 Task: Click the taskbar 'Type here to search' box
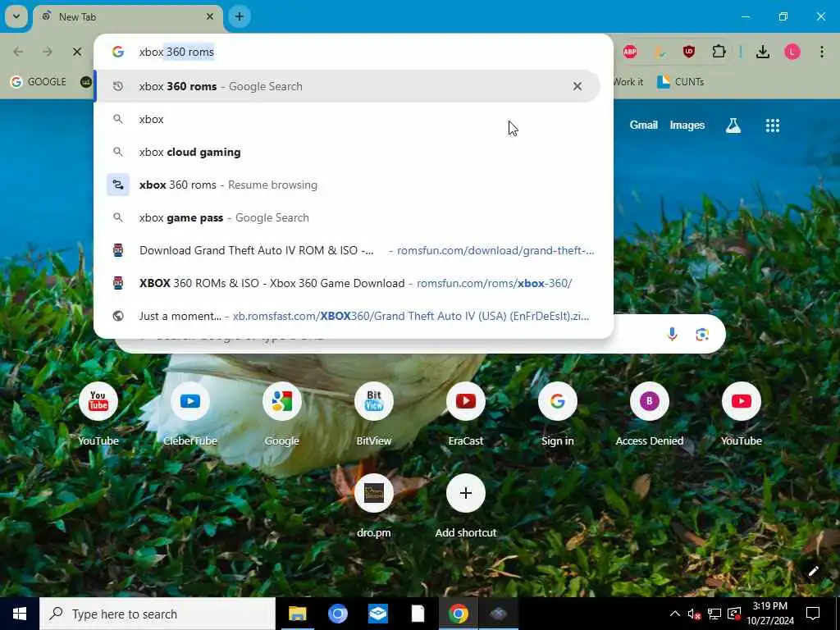click(x=157, y=614)
